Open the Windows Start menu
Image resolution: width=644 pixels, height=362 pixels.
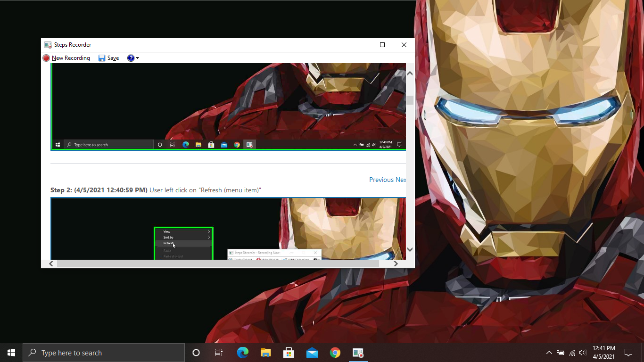(11, 353)
